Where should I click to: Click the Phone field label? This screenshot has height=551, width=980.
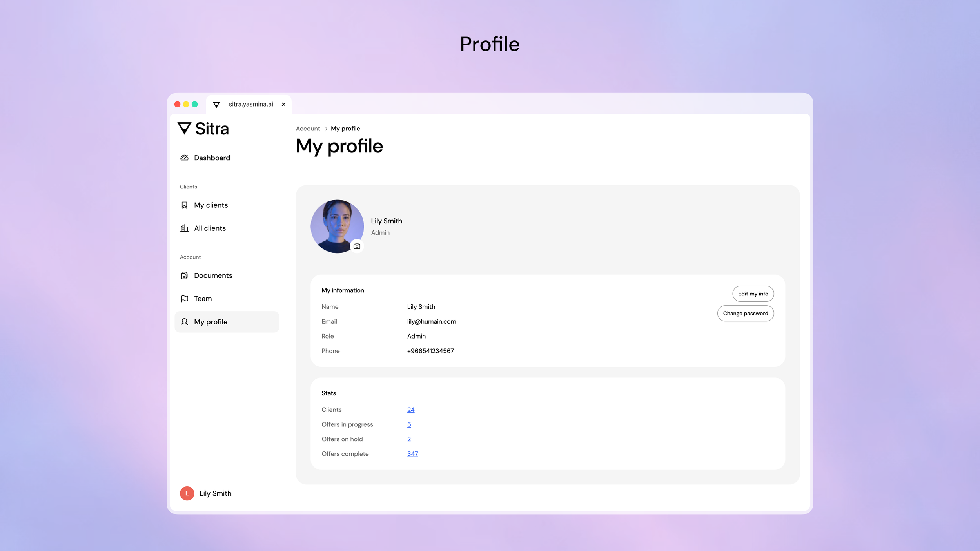(x=330, y=351)
